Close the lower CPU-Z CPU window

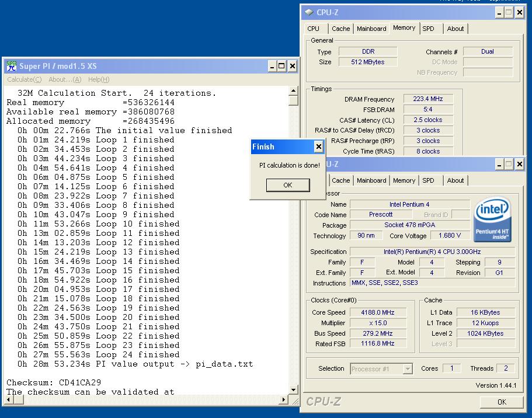(519, 165)
